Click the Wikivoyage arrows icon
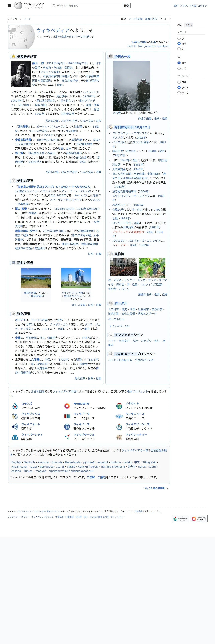Screen dimensions: 215x644 click(67, 437)
